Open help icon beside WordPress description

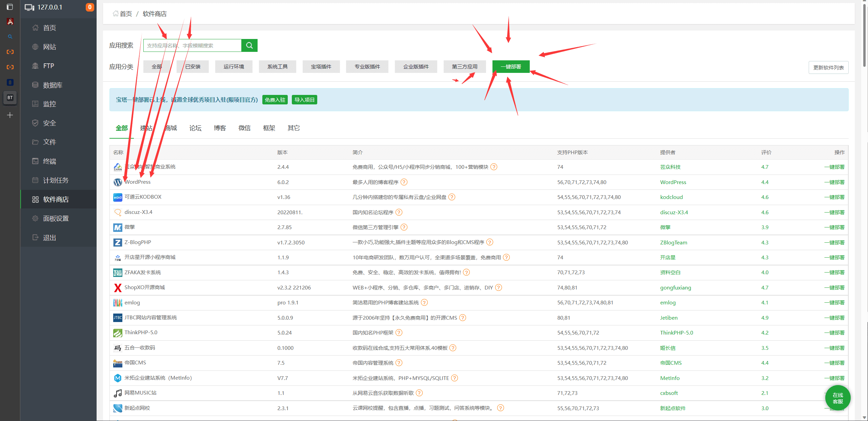click(404, 182)
